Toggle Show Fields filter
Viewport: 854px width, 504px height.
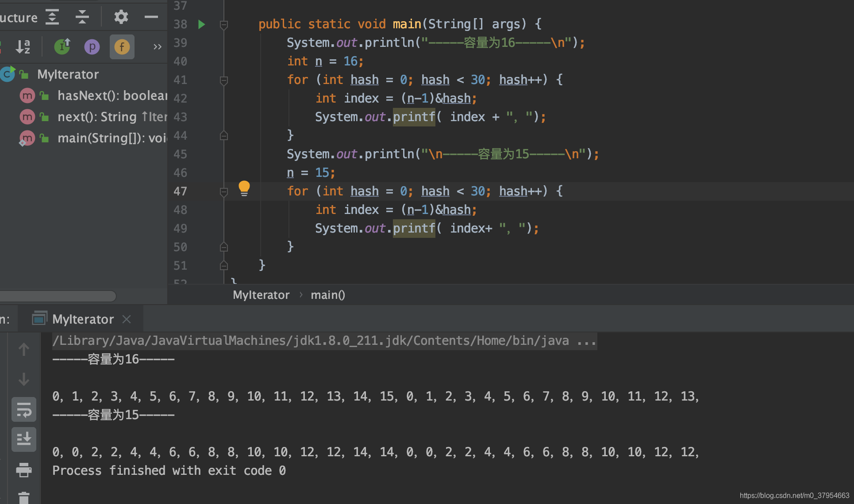pos(122,46)
